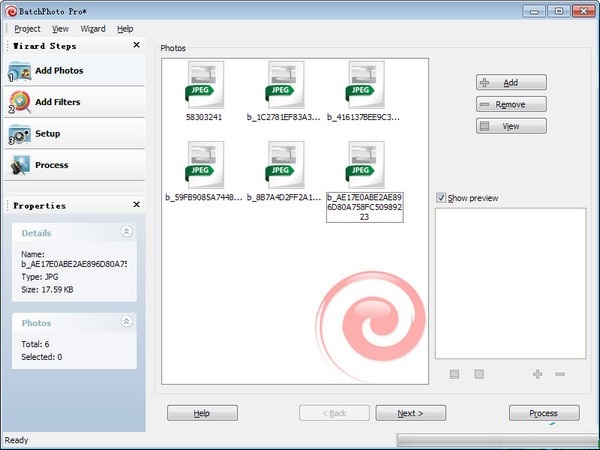Select the b_416137BEE9C3 JPEG file icon
Screen dimensions: 600x450
point(365,85)
